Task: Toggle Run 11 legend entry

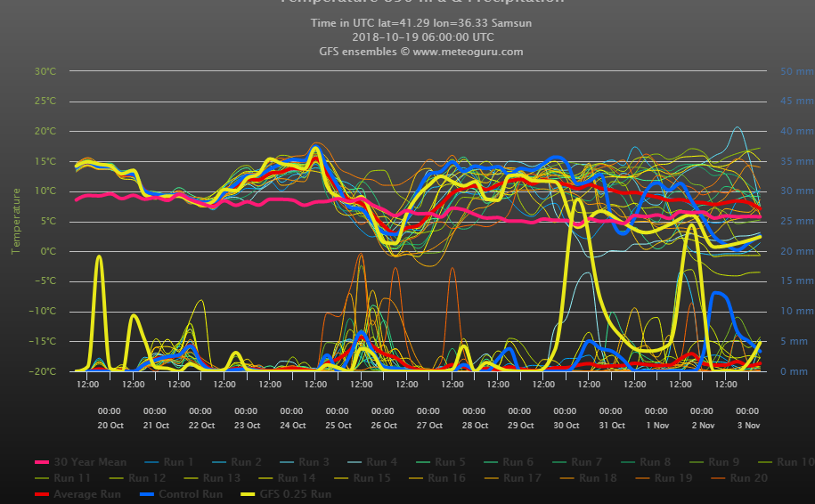Action: 62,478
